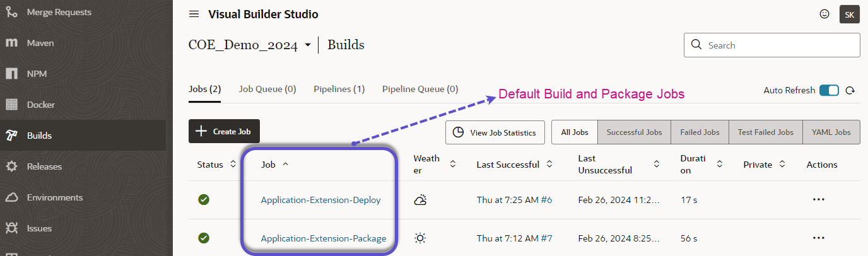Open actions menu for Application-Extension-Deploy
The height and width of the screenshot is (256, 868).
click(x=819, y=199)
